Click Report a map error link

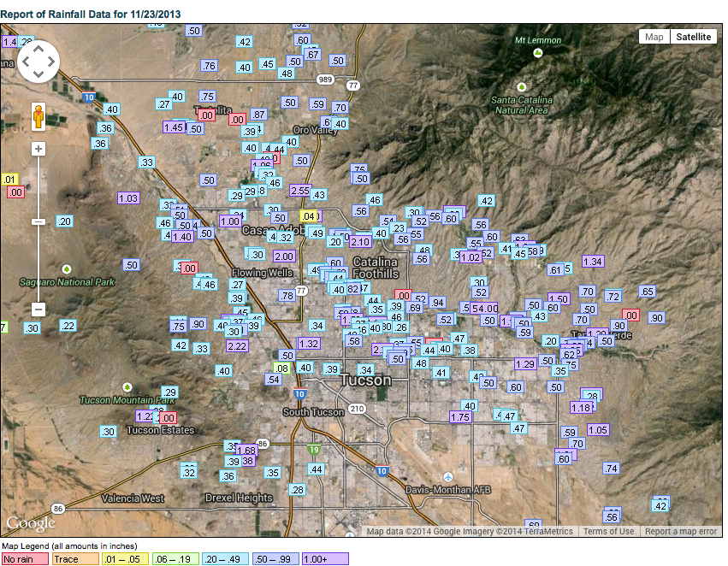(680, 531)
